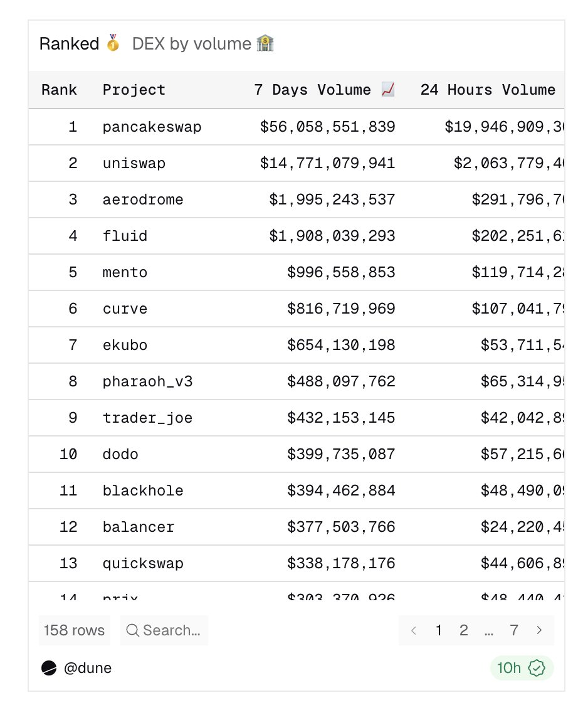
Task: Open the DEX by volume title link
Action: [x=191, y=44]
